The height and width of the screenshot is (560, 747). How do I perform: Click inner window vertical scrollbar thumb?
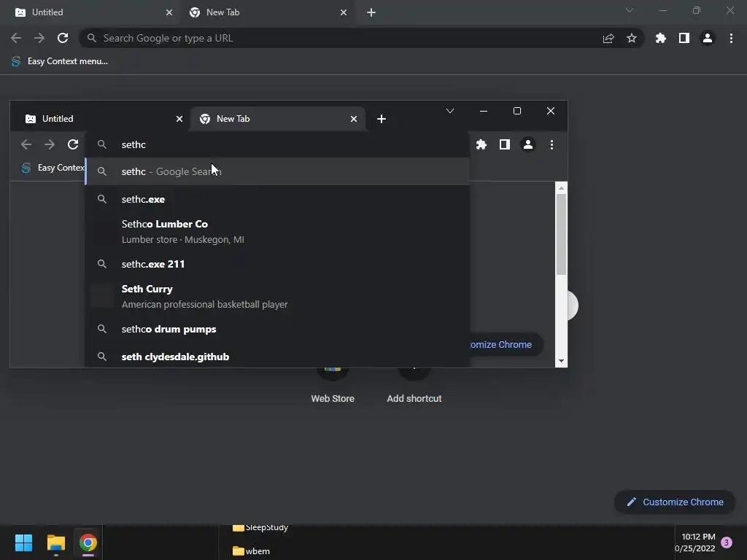561,234
